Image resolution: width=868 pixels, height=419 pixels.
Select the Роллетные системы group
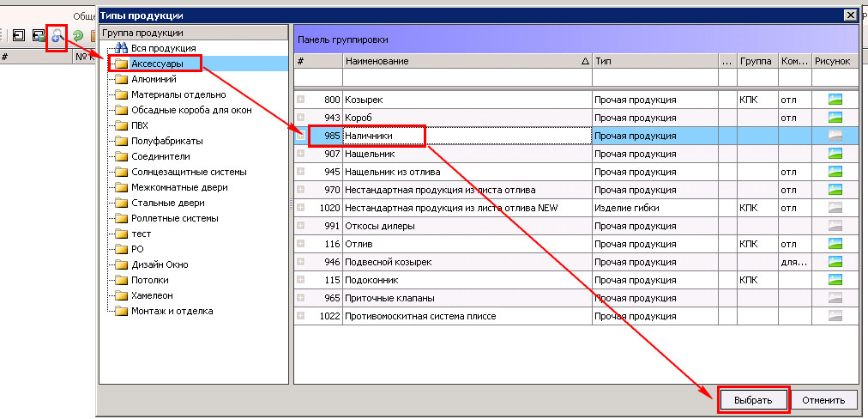coord(174,218)
